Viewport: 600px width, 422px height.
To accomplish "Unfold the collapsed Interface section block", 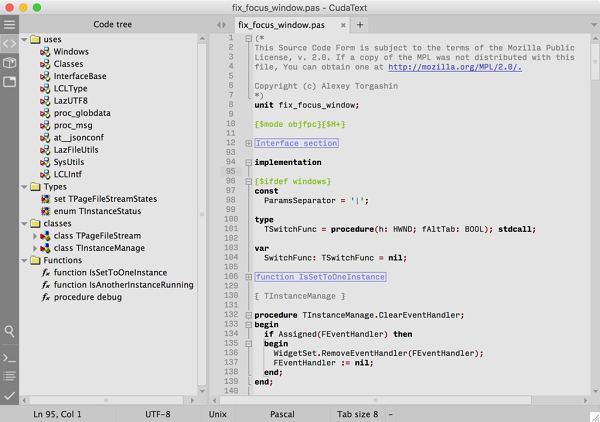I will (x=249, y=143).
